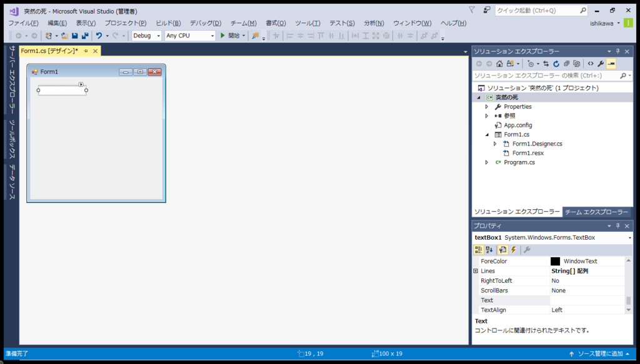Click the smart tag arrow on textBox1
This screenshot has width=640, height=364.
click(x=81, y=84)
